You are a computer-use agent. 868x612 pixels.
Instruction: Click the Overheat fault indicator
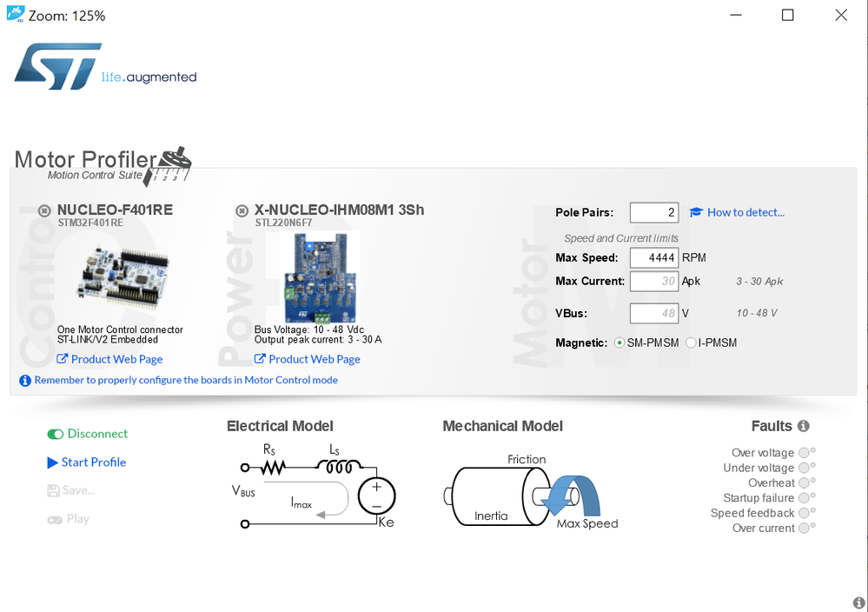(x=805, y=483)
